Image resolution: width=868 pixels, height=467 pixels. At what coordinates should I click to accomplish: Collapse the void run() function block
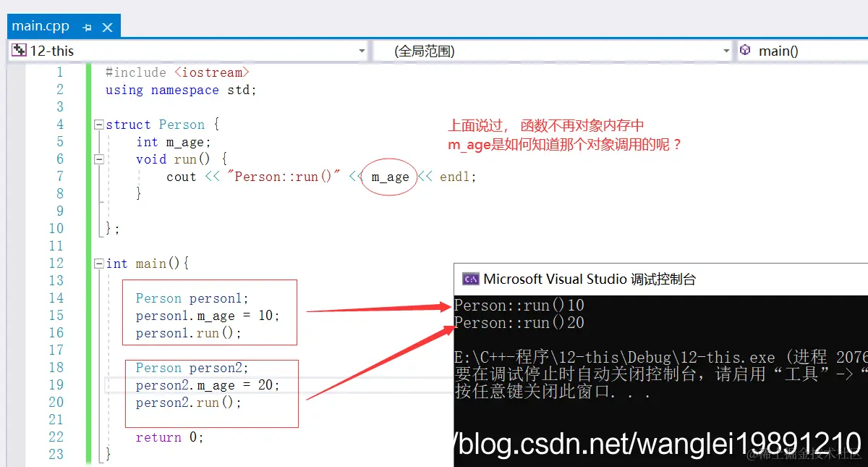pyautogui.click(x=99, y=159)
